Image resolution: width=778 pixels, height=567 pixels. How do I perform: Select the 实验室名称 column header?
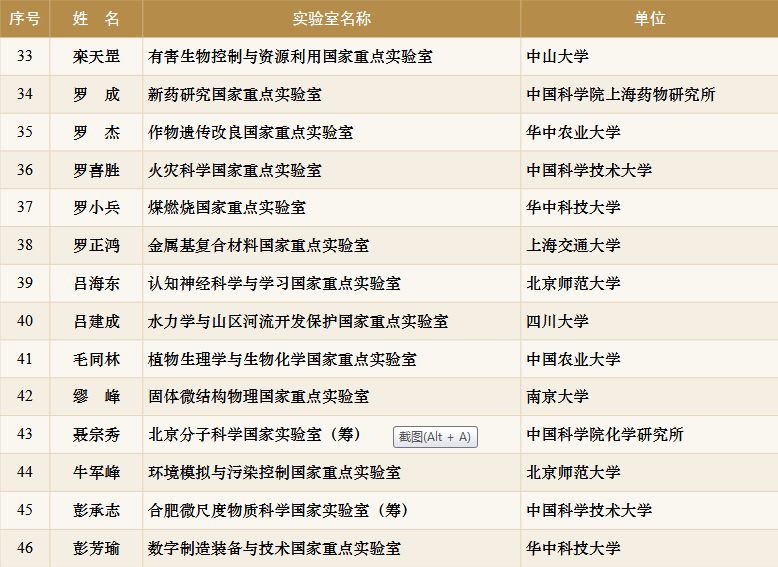(331, 19)
